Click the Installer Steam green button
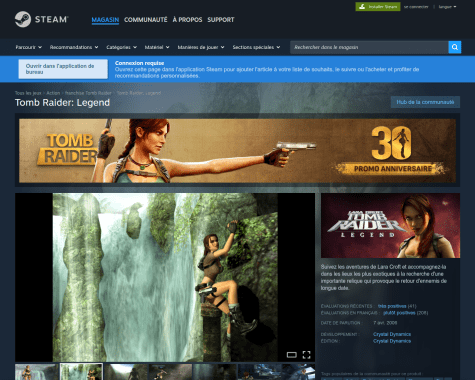 click(378, 7)
